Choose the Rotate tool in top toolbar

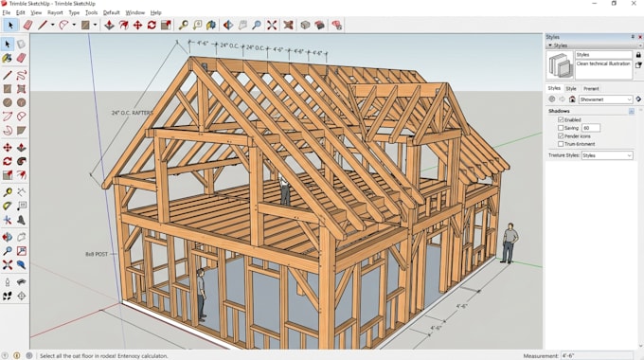coord(152,25)
